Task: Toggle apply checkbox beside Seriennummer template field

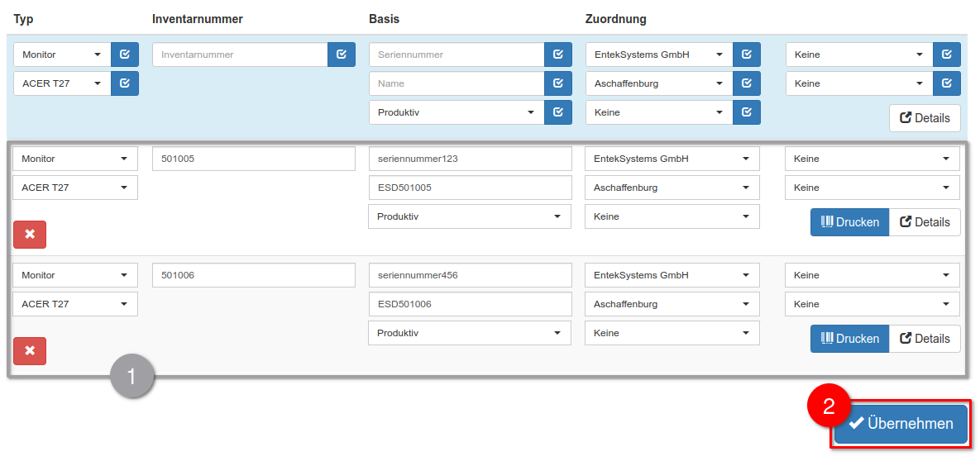Action: [558, 55]
